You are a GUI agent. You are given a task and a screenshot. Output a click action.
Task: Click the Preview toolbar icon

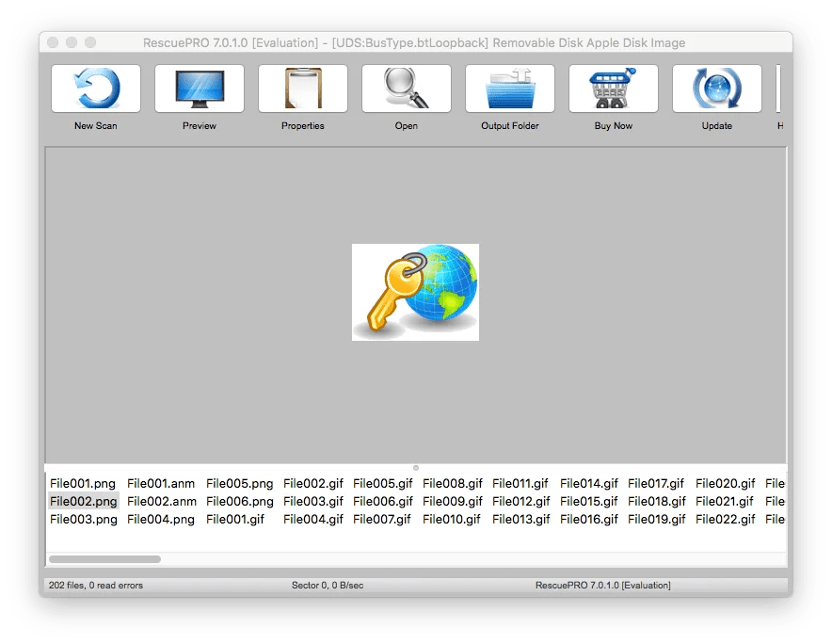click(x=199, y=87)
